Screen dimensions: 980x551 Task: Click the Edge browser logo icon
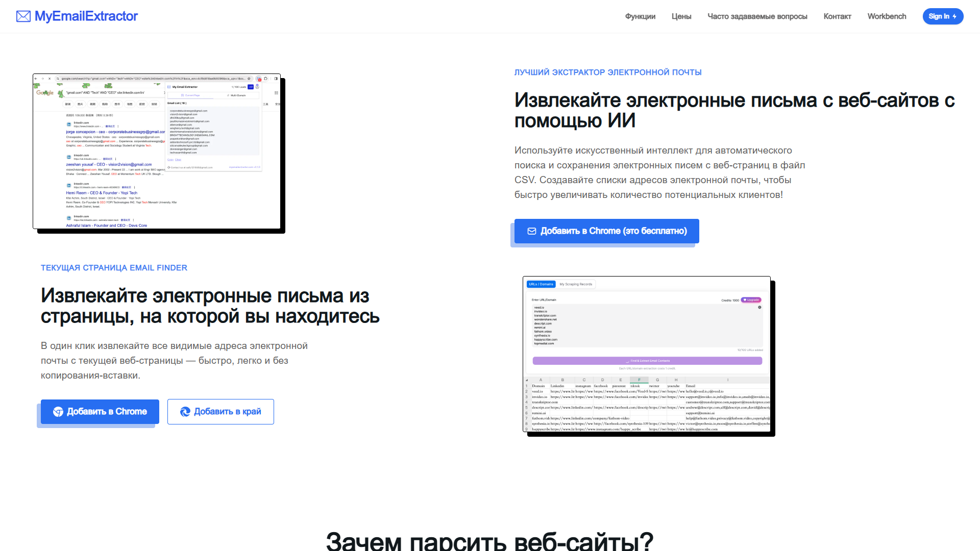[185, 412]
